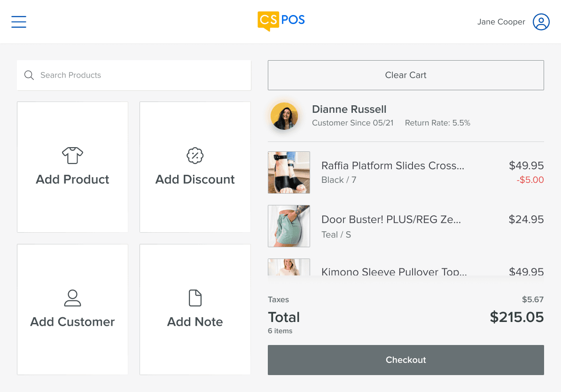Image resolution: width=561 pixels, height=392 pixels.
Task: Open the hamburger menu
Action: pos(19,22)
